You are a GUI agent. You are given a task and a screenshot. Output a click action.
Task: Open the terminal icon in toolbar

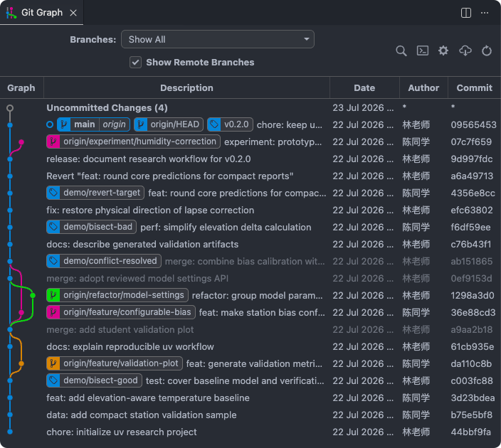pos(423,50)
